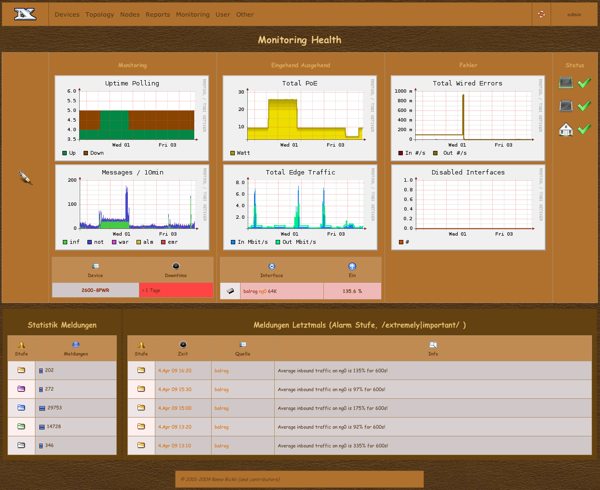
Task: Click the admin user label
Action: pyautogui.click(x=574, y=15)
